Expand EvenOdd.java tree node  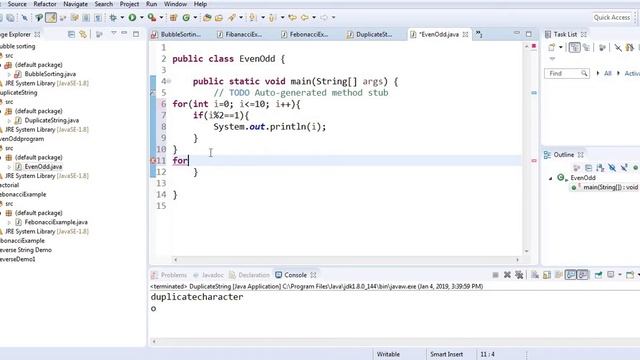click(9, 167)
